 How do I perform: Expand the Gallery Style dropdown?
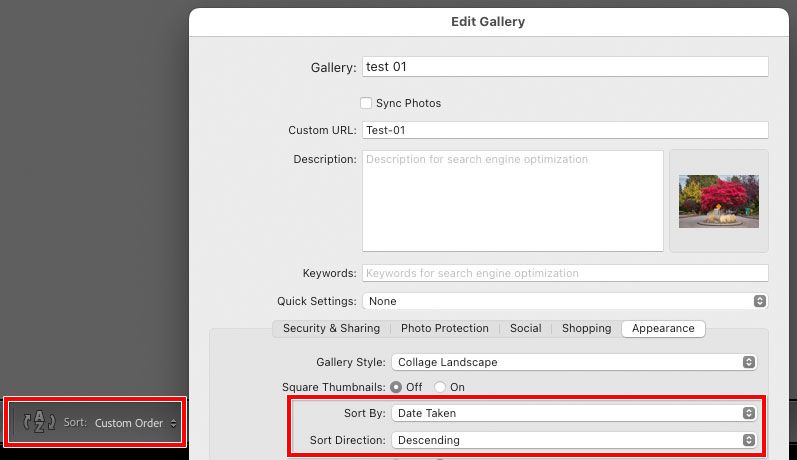[574, 362]
